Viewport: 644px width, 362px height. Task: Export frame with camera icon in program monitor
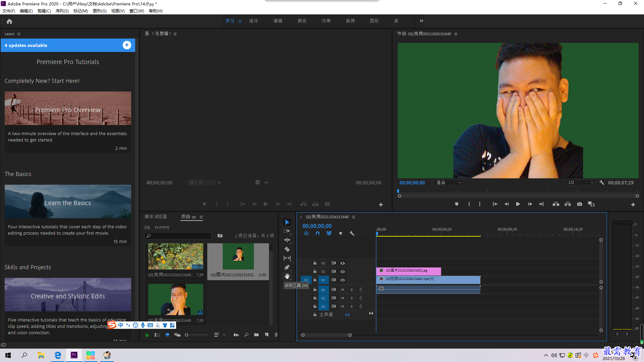(x=580, y=204)
